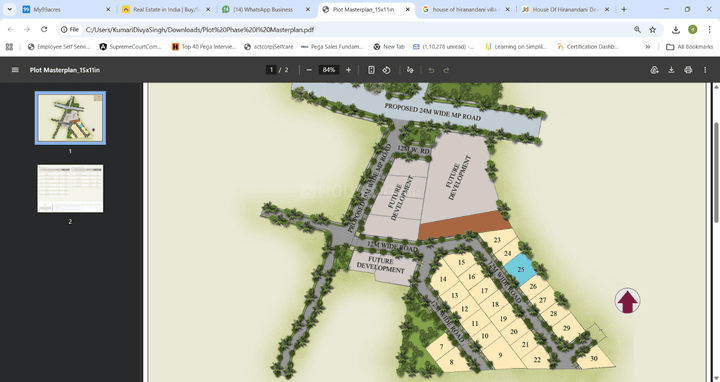Select page 1 thumbnail

pyautogui.click(x=70, y=118)
